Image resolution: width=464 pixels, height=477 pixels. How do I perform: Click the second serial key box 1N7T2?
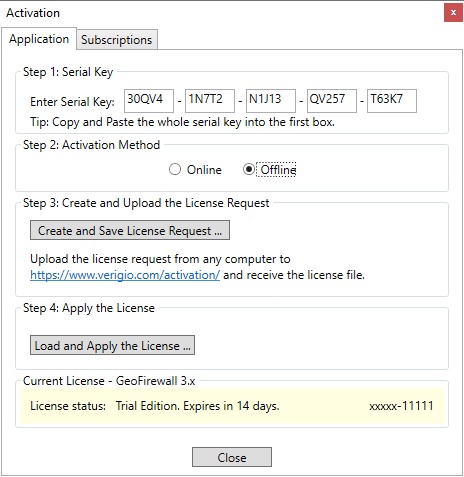point(210,101)
